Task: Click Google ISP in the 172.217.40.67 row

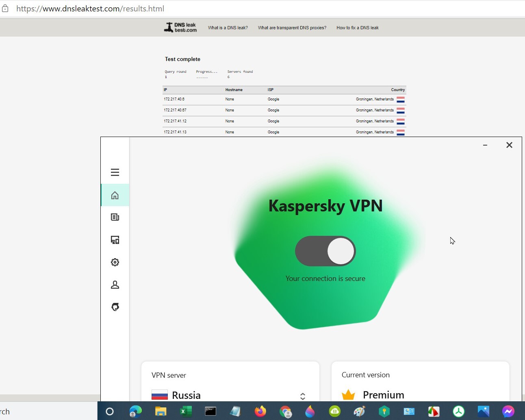Action: pos(273,110)
